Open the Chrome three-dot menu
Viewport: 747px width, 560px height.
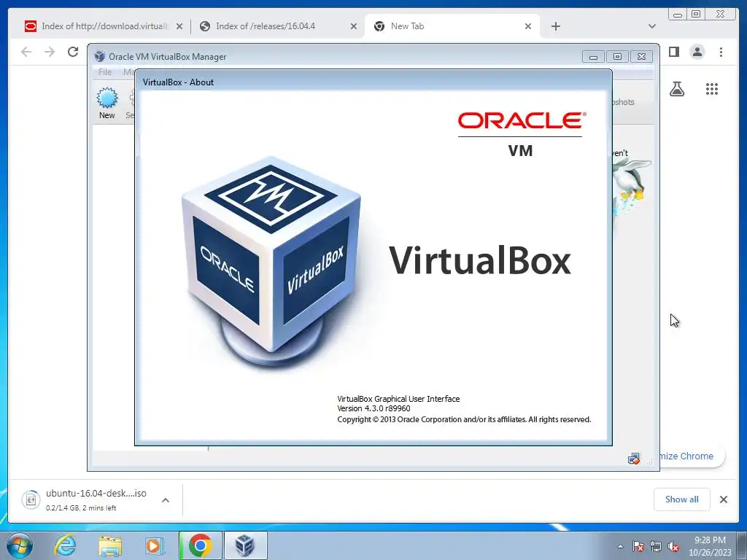(x=721, y=52)
